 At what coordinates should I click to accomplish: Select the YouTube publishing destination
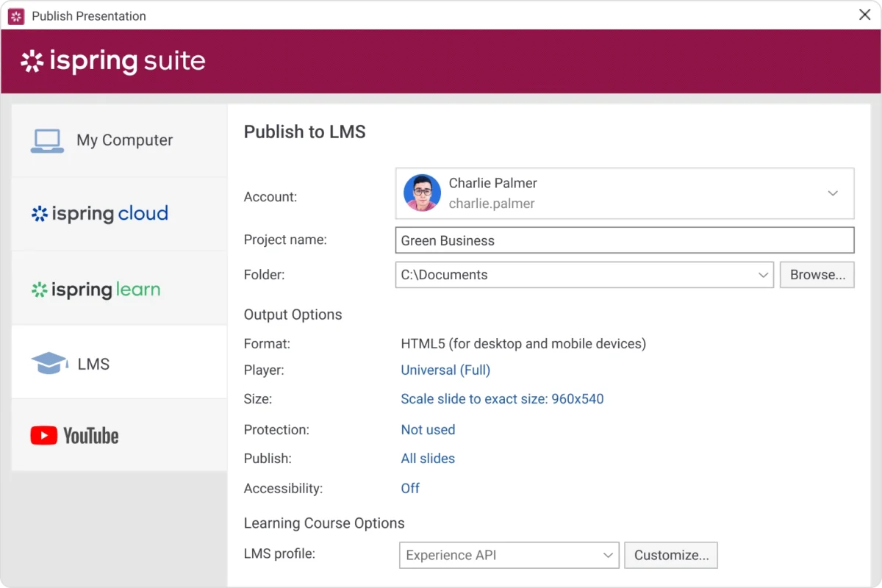click(119, 435)
